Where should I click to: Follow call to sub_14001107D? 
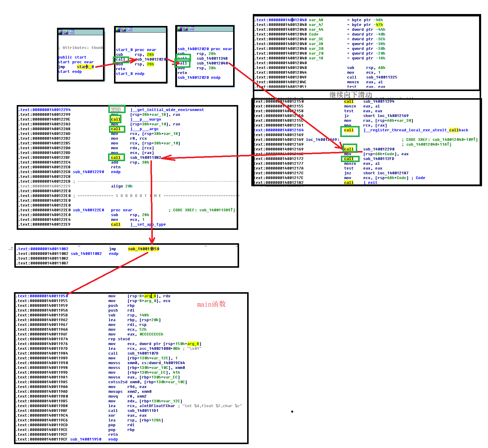coord(143,353)
